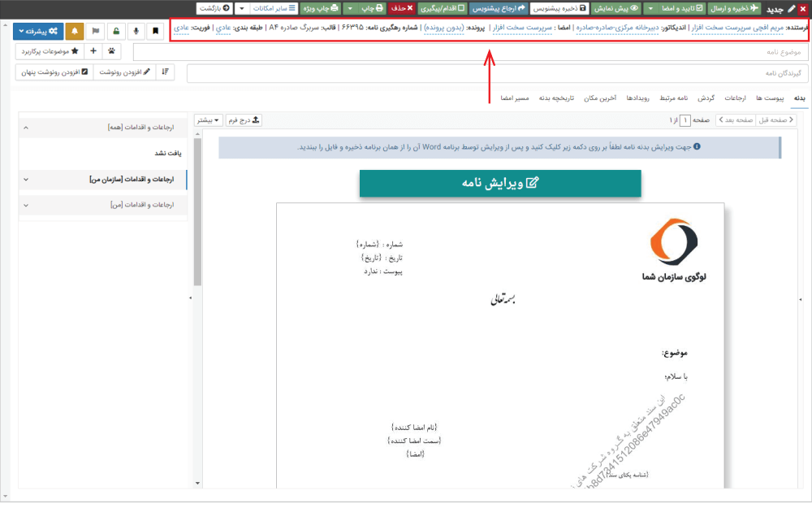Open dropdown arrow beside سایر امکانات

(x=242, y=8)
